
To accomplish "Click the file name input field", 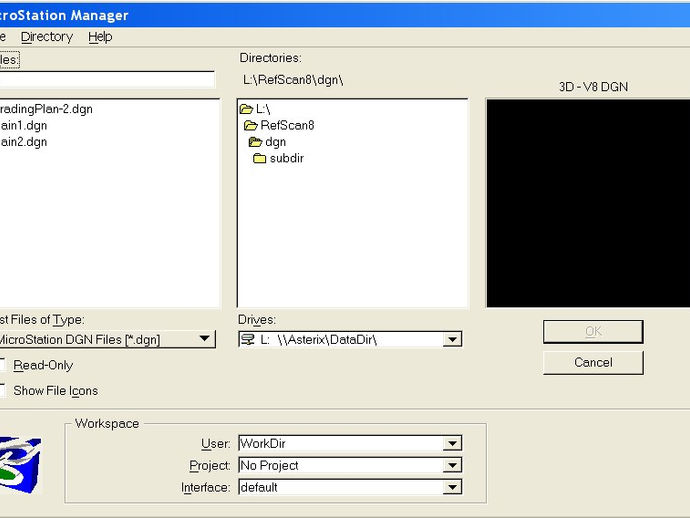I will [x=107, y=80].
